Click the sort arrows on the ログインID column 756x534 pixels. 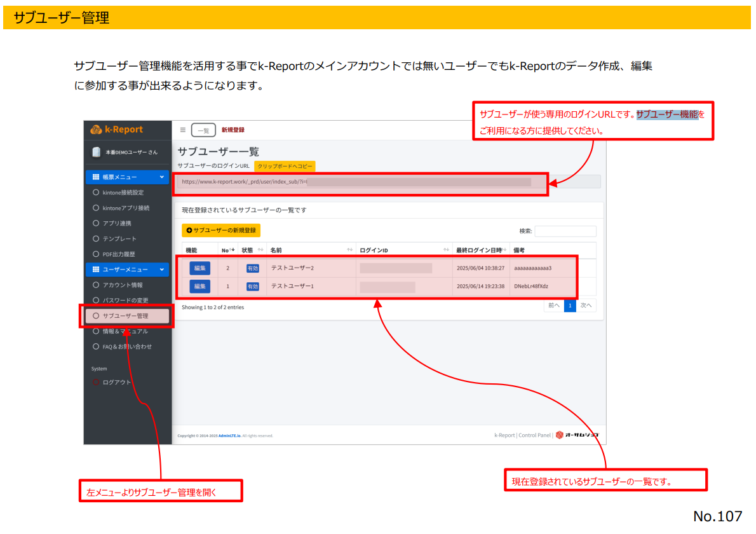(446, 250)
